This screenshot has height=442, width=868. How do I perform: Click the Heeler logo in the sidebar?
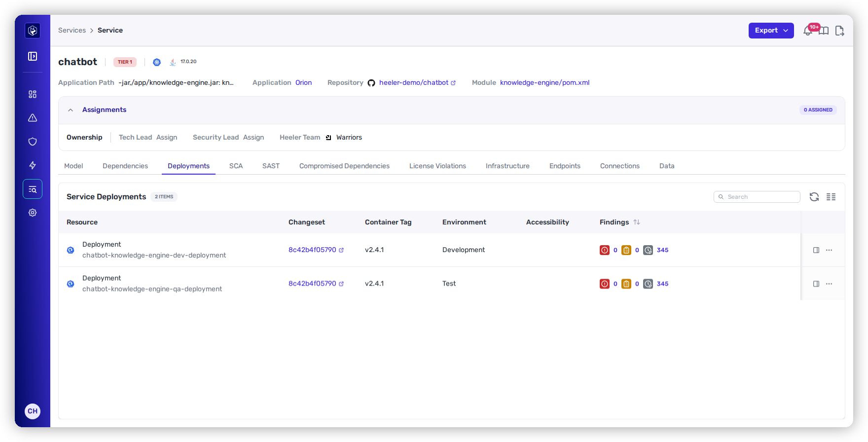(33, 31)
